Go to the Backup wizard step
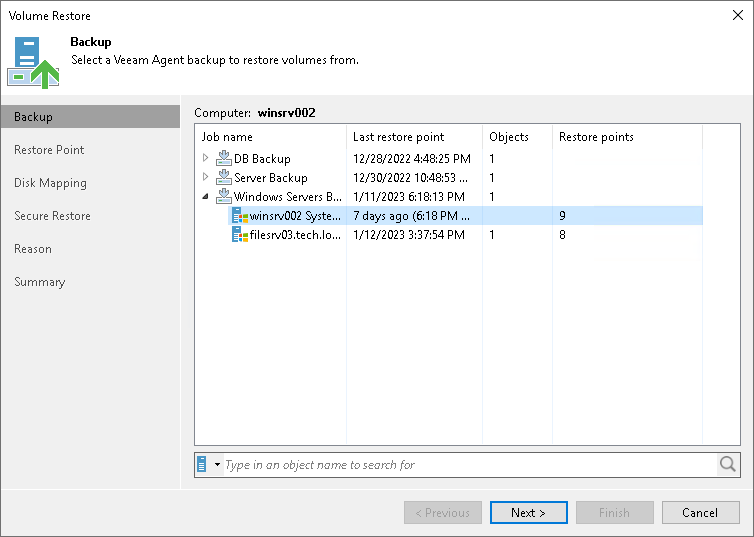This screenshot has height=537, width=754. point(90,117)
